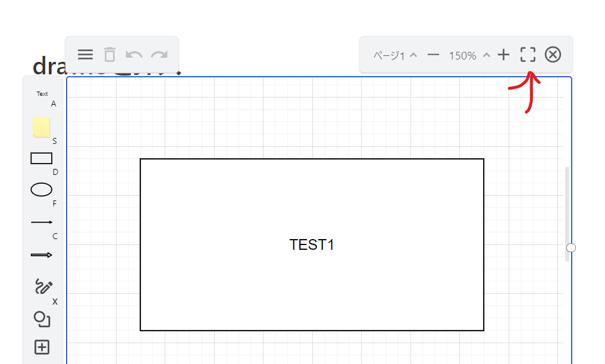Undo the last action

(x=134, y=55)
